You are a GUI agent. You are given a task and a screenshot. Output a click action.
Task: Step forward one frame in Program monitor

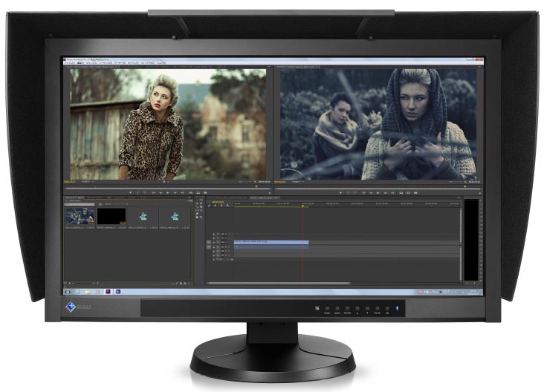386,193
